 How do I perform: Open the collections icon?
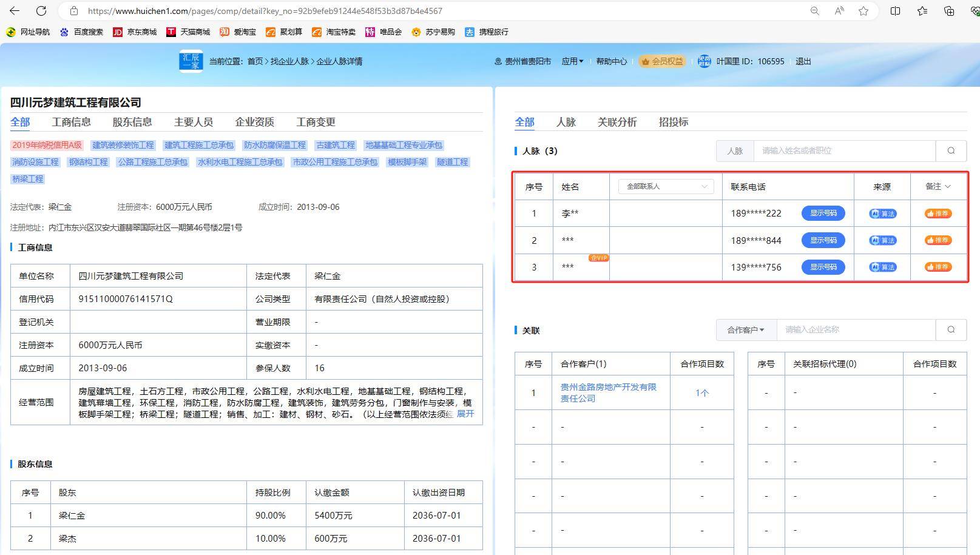point(949,11)
